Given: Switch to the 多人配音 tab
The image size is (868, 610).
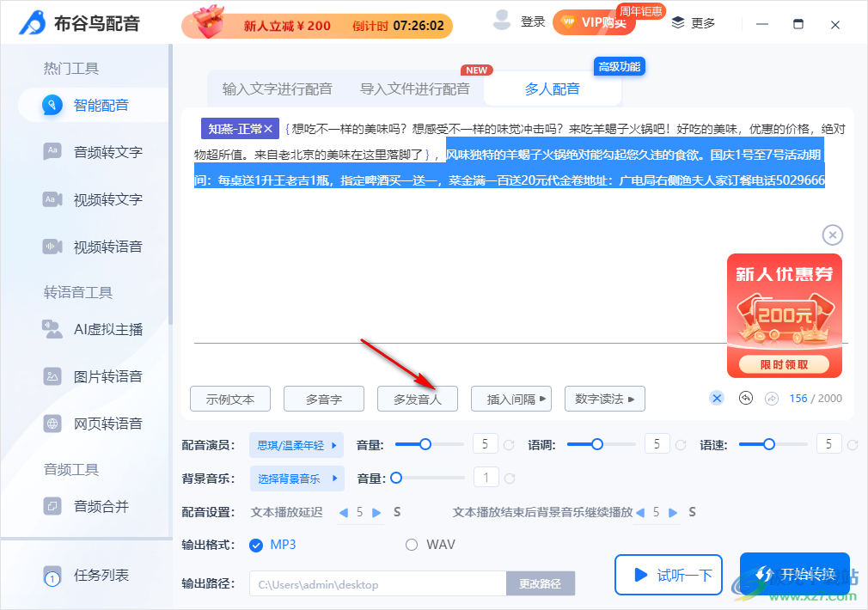Looking at the screenshot, I should (553, 88).
